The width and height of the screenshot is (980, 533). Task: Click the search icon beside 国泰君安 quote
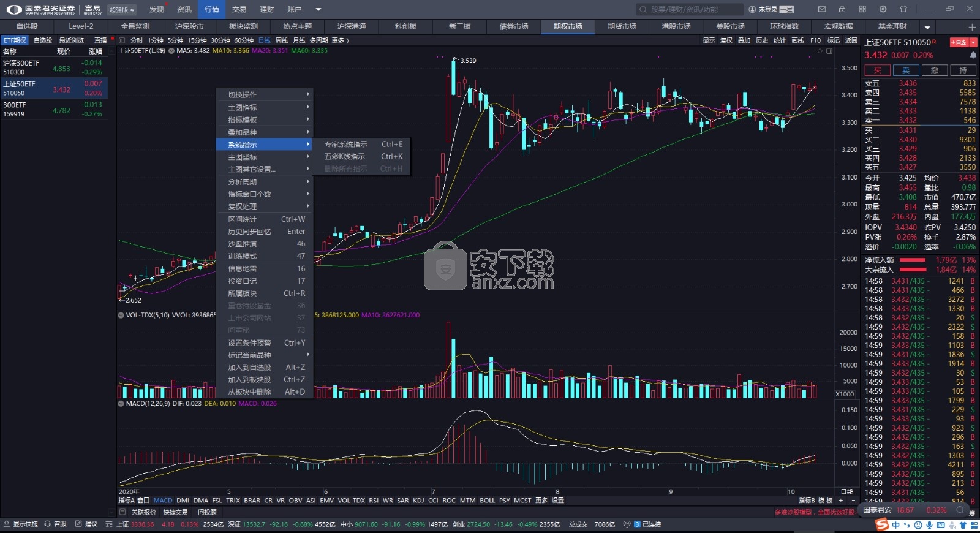click(960, 510)
